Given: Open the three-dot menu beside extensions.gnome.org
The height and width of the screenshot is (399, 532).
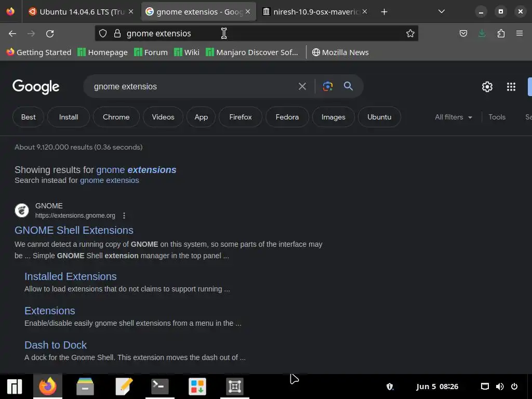Looking at the screenshot, I should coord(124,216).
